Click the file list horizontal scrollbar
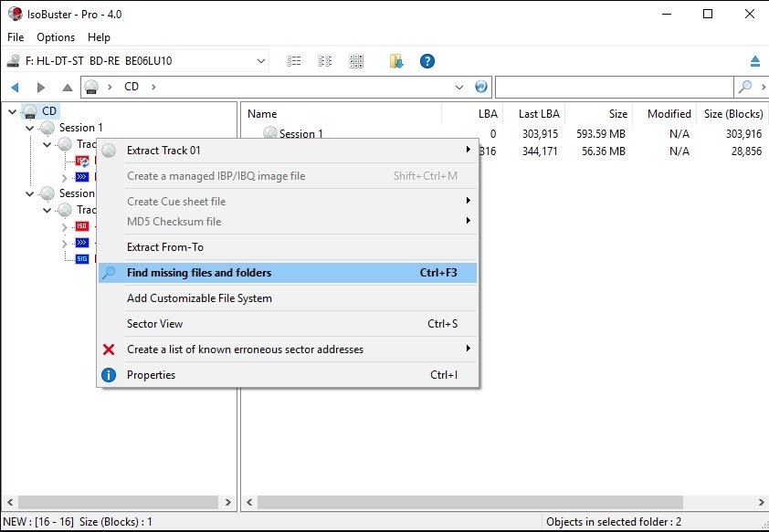This screenshot has width=769, height=532. click(470, 502)
